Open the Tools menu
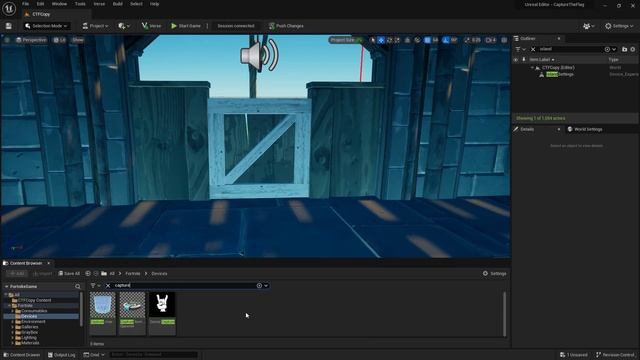 pos(80,4)
